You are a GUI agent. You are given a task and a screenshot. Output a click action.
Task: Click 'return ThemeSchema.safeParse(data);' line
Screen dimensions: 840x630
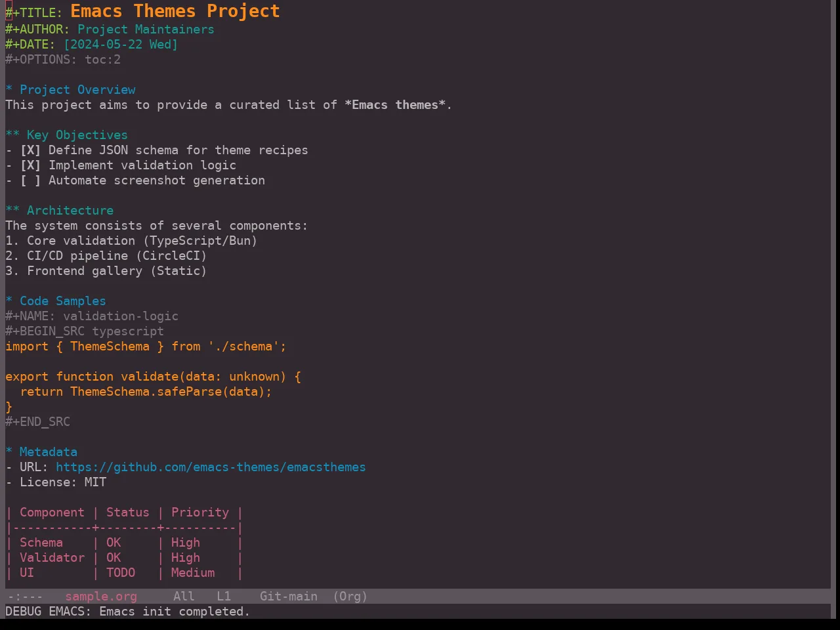click(146, 392)
